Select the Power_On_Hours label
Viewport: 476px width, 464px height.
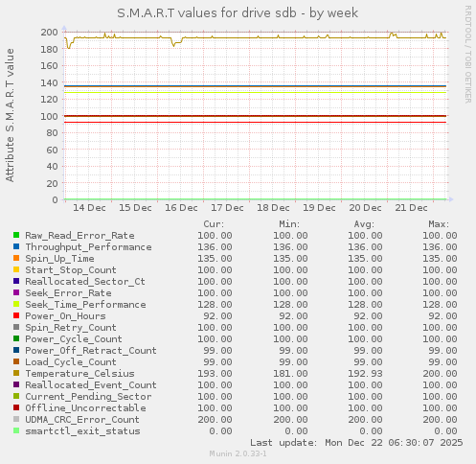65,316
